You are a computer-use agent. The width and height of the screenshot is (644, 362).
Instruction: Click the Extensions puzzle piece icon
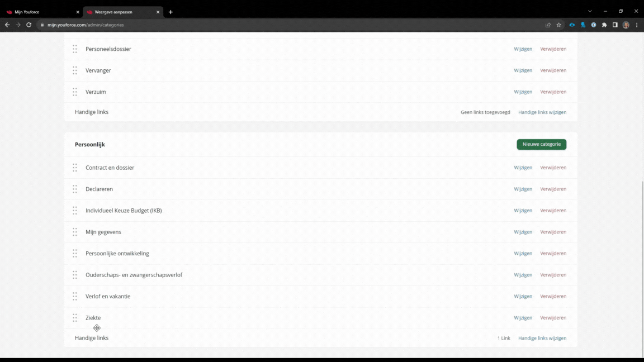pyautogui.click(x=604, y=25)
